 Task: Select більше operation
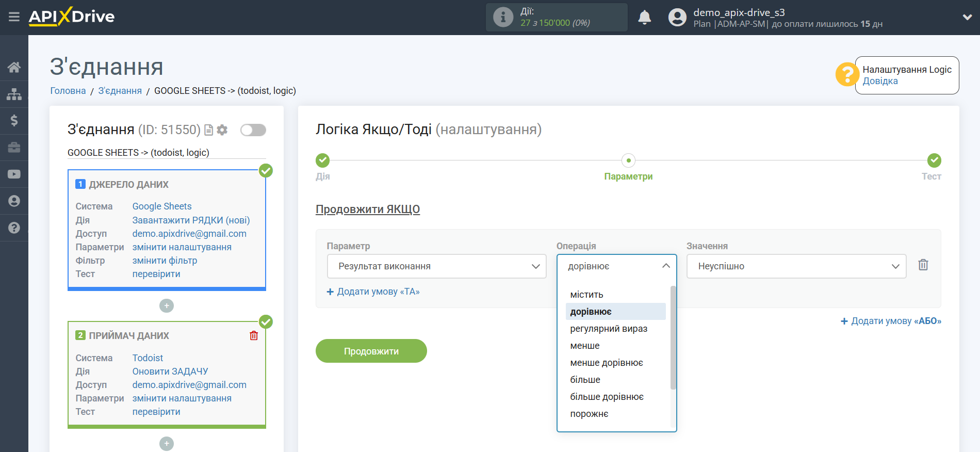[615, 380]
